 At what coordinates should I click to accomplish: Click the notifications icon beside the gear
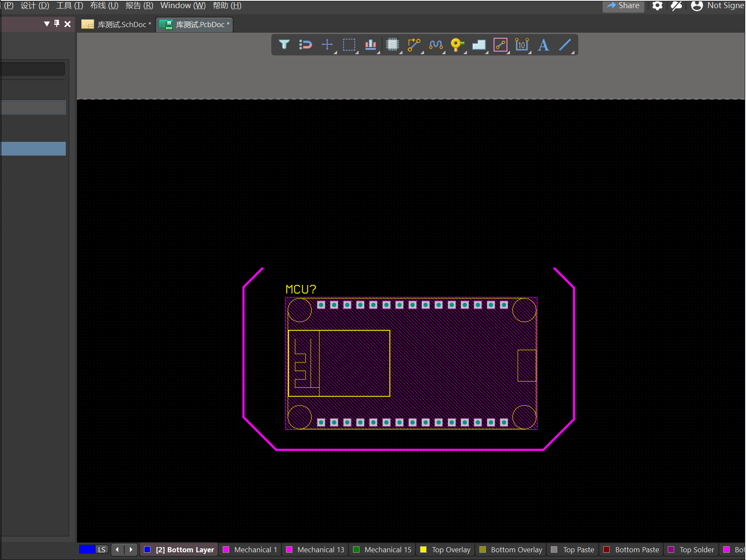click(677, 6)
